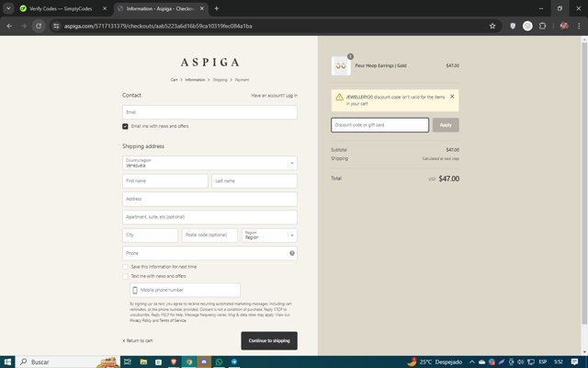Switch to the Verify Codes — SimplyCodes tab
The width and height of the screenshot is (588, 368).
(x=60, y=8)
